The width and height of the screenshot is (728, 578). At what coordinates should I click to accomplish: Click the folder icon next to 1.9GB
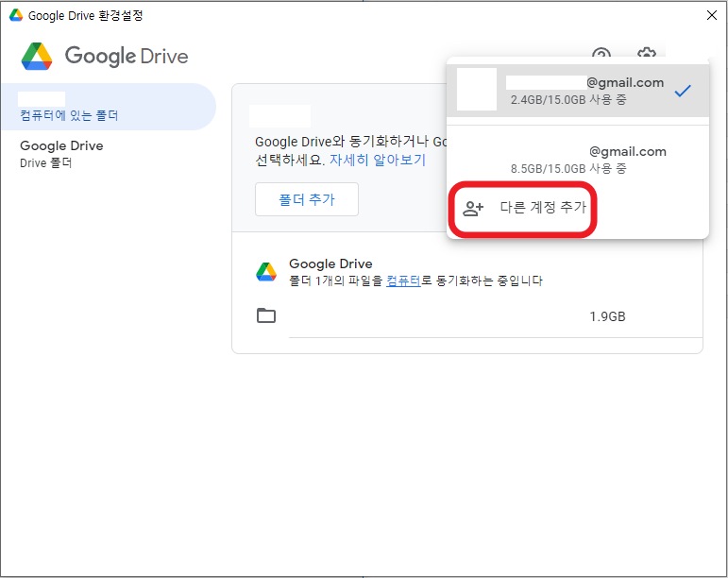click(266, 315)
